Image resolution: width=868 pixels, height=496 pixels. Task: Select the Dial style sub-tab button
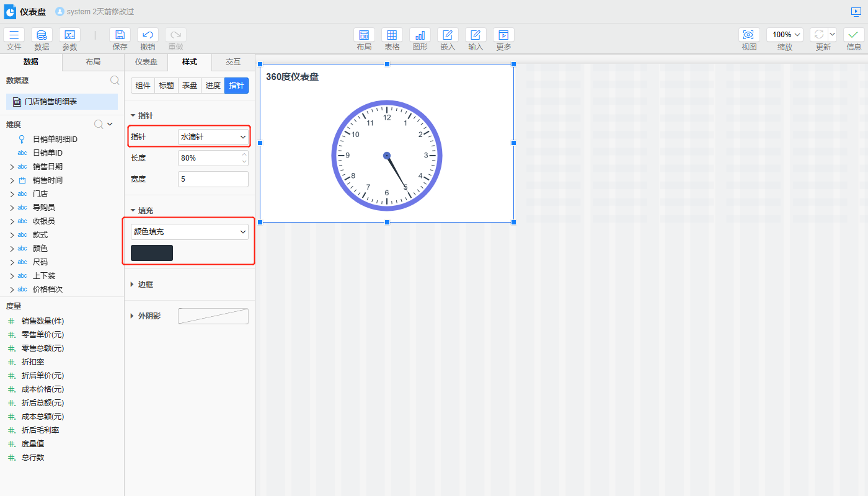tap(189, 86)
